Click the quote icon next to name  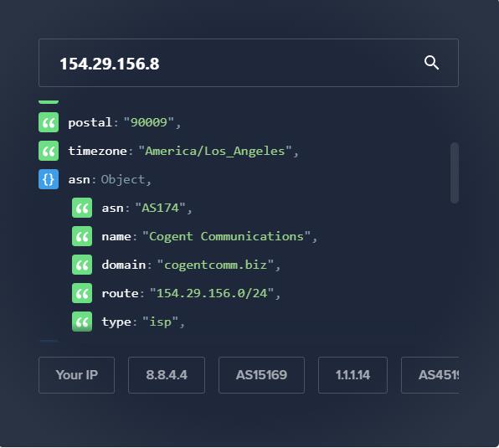[82, 236]
